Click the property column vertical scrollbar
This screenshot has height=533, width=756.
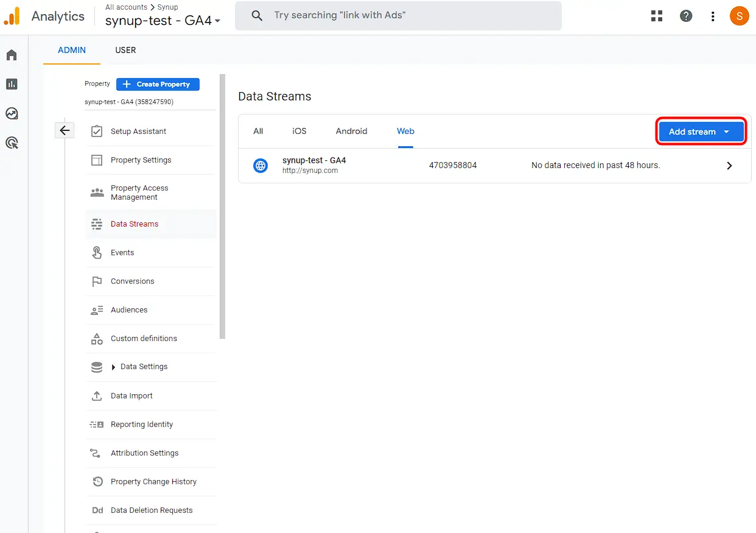tap(223, 206)
